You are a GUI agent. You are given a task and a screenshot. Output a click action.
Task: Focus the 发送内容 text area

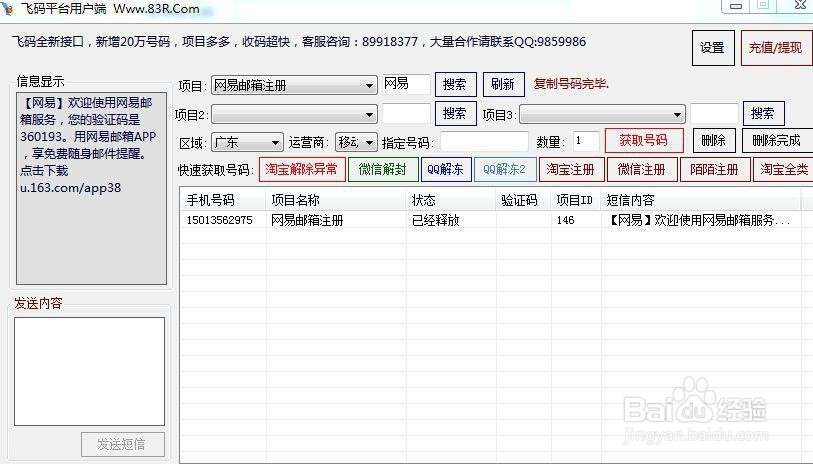[89, 371]
